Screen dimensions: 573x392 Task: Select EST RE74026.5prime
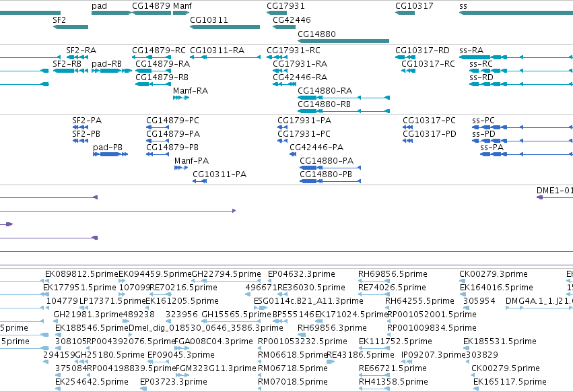374,294
